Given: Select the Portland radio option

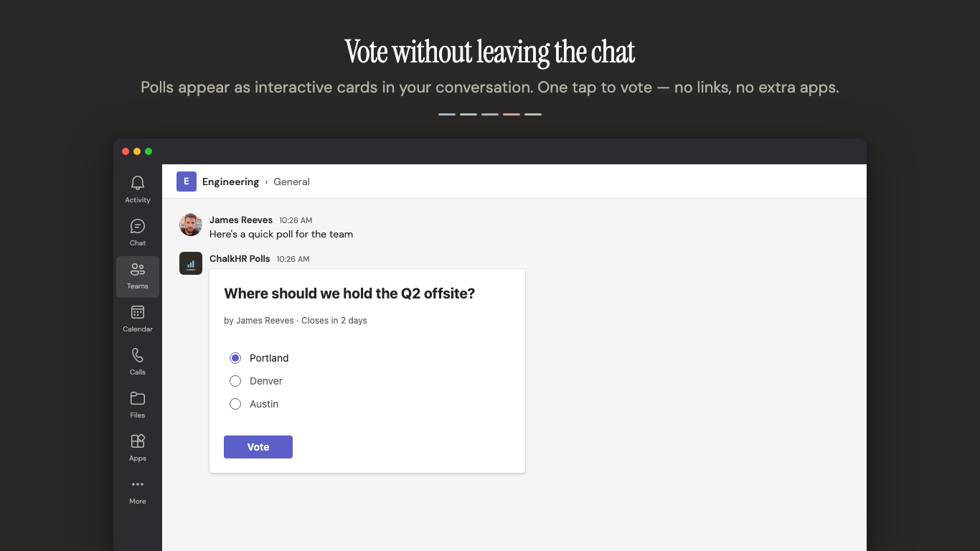Looking at the screenshot, I should click(x=235, y=358).
